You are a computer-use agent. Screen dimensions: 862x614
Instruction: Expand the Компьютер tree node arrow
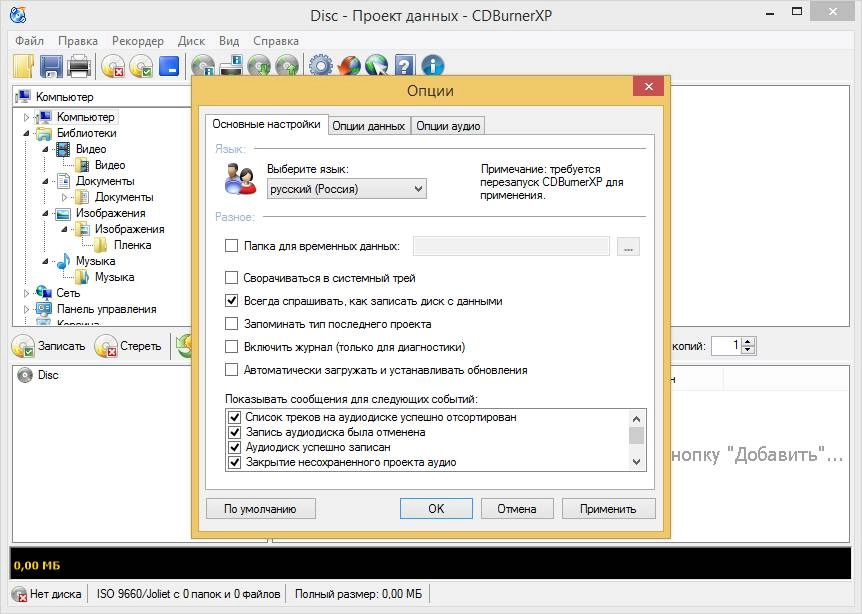tap(26, 117)
